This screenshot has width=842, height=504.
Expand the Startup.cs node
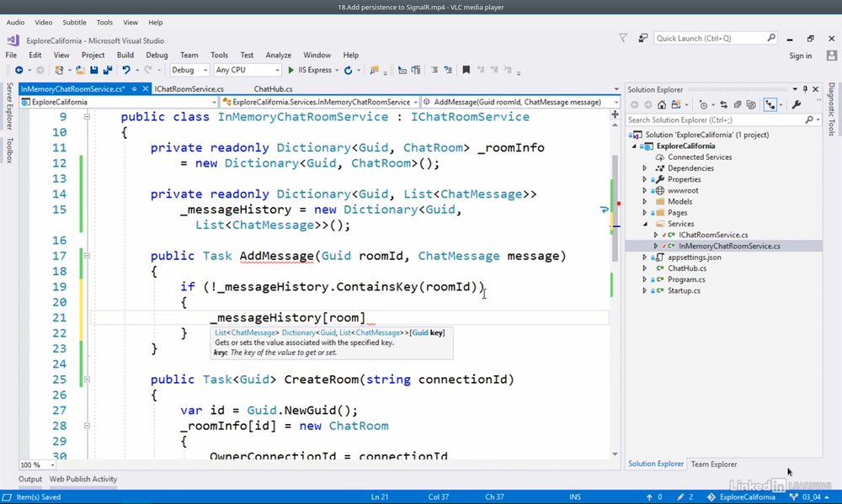(645, 290)
